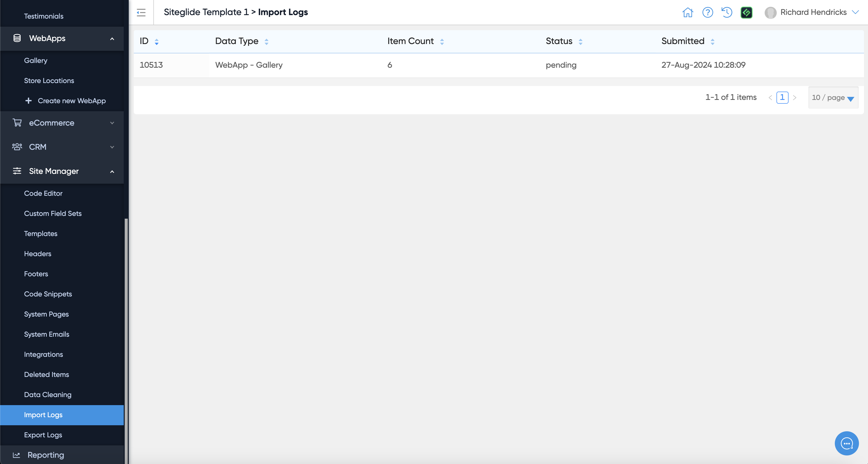Sort table by Submitted column arrows
The image size is (868, 464).
pyautogui.click(x=712, y=42)
